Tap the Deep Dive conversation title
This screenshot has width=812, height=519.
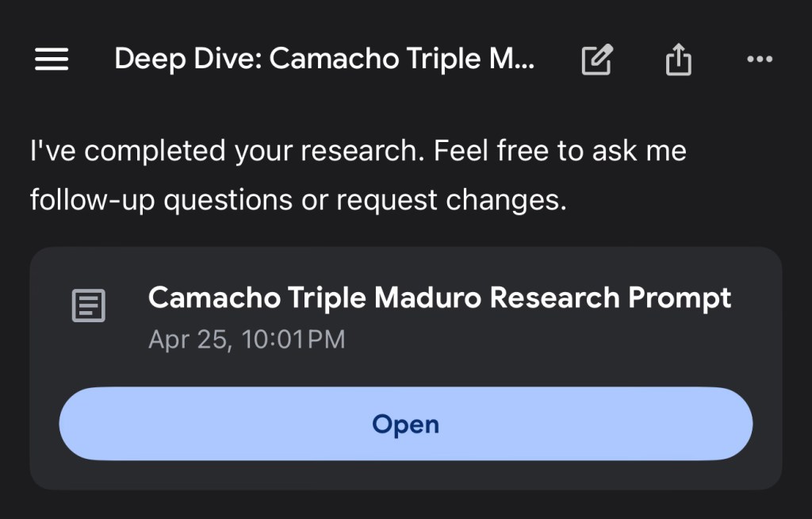click(x=324, y=60)
